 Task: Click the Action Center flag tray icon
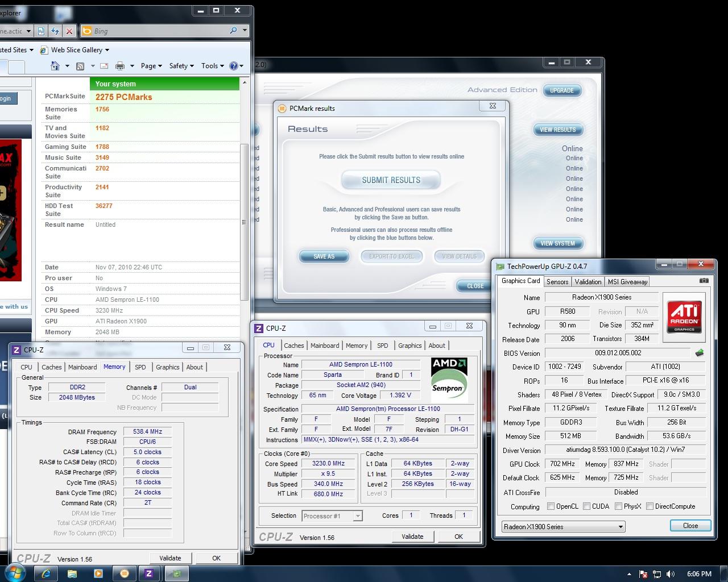643,574
